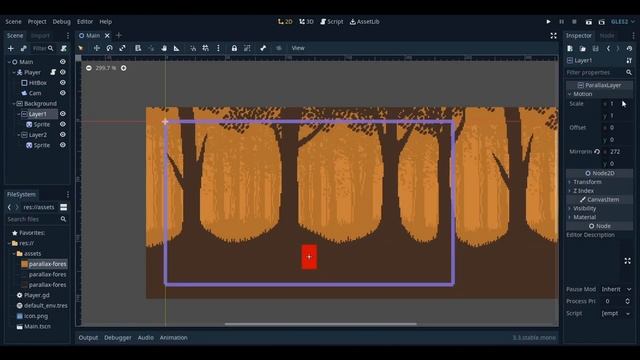Viewport: 640px width, 360px height.
Task: Choose the list-select tool in toolbar
Action: coord(138,48)
